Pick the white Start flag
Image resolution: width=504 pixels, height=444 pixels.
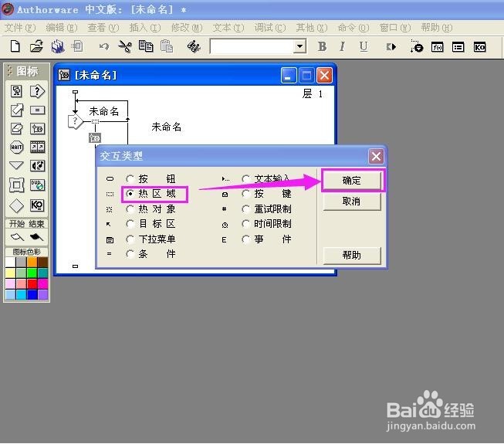point(17,237)
